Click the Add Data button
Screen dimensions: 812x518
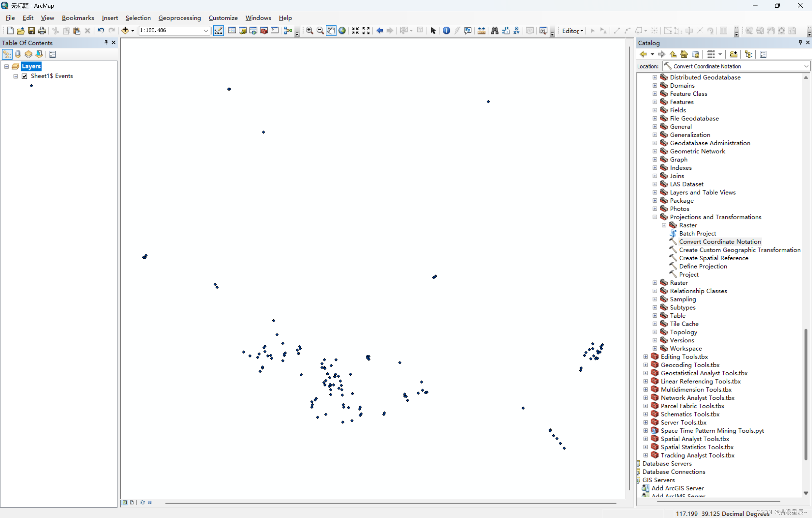[x=125, y=31]
